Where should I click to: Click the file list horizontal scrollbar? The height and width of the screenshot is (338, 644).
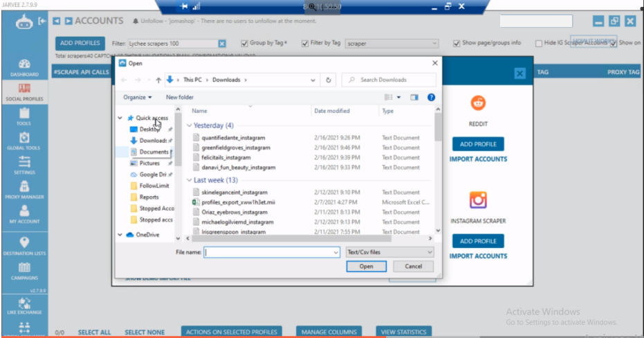[292, 238]
